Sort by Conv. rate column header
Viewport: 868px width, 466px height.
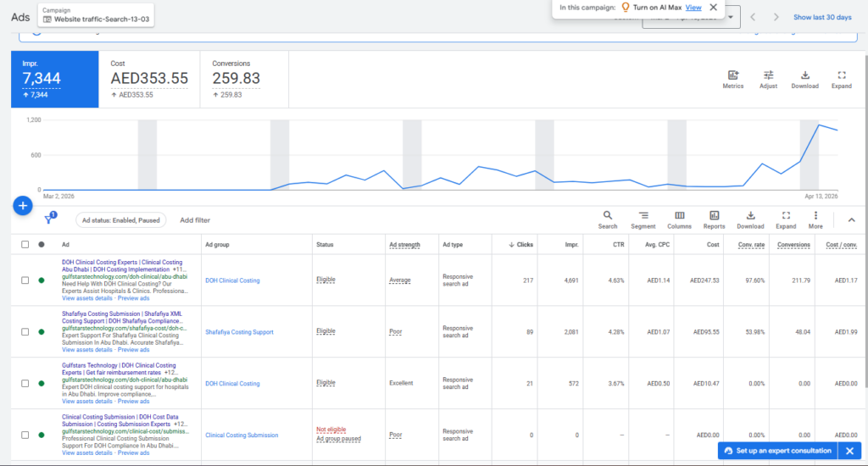(751, 245)
